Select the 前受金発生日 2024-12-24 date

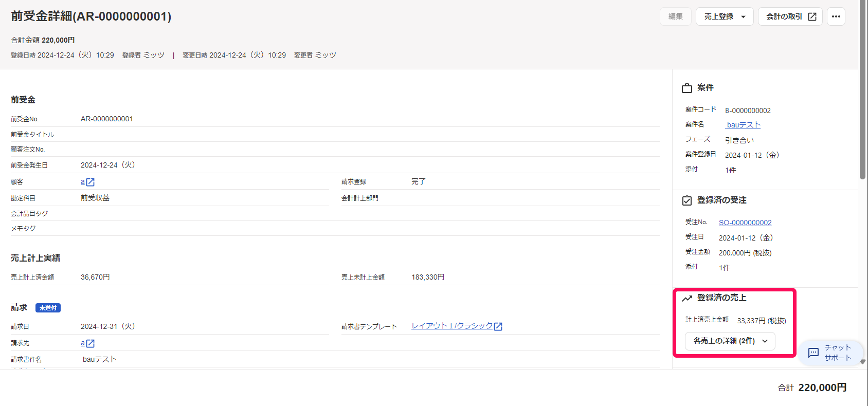[108, 165]
